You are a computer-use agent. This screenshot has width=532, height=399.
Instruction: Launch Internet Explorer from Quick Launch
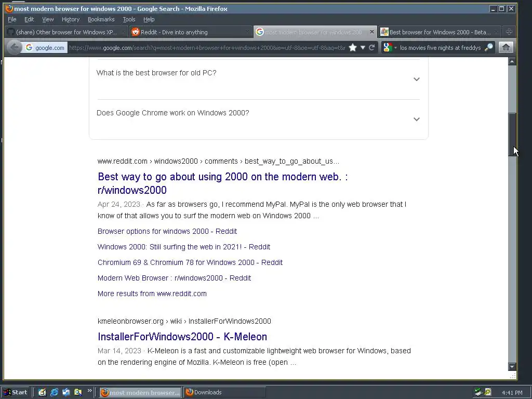click(x=54, y=392)
